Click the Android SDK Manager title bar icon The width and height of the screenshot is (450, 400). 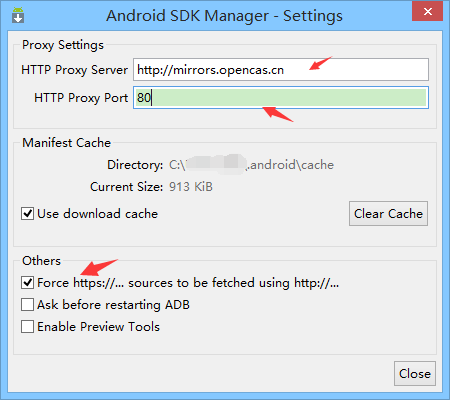(18, 15)
